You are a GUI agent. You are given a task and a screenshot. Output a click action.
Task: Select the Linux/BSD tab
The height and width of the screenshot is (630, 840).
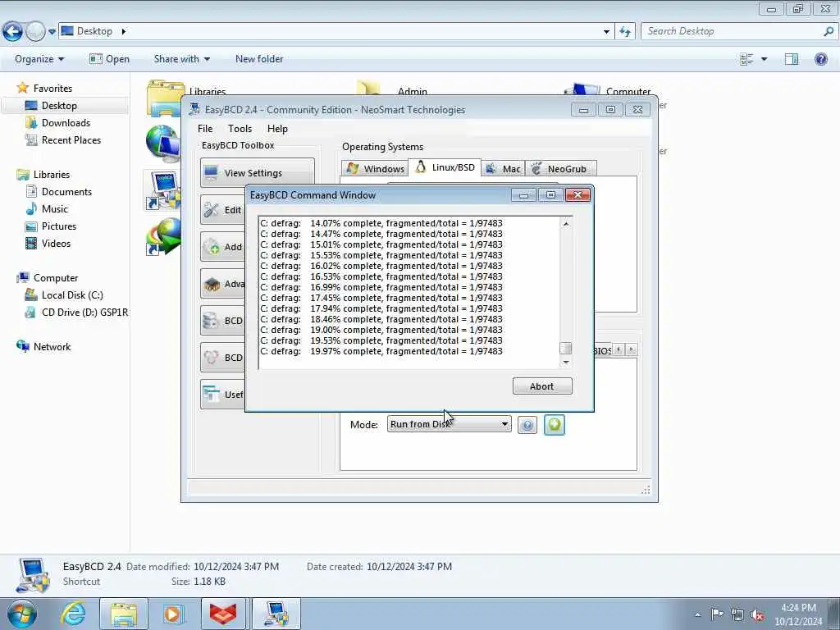pos(445,167)
